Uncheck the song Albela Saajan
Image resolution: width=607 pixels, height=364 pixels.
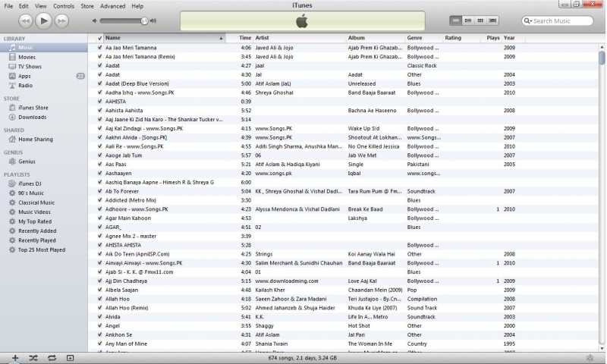(x=100, y=290)
